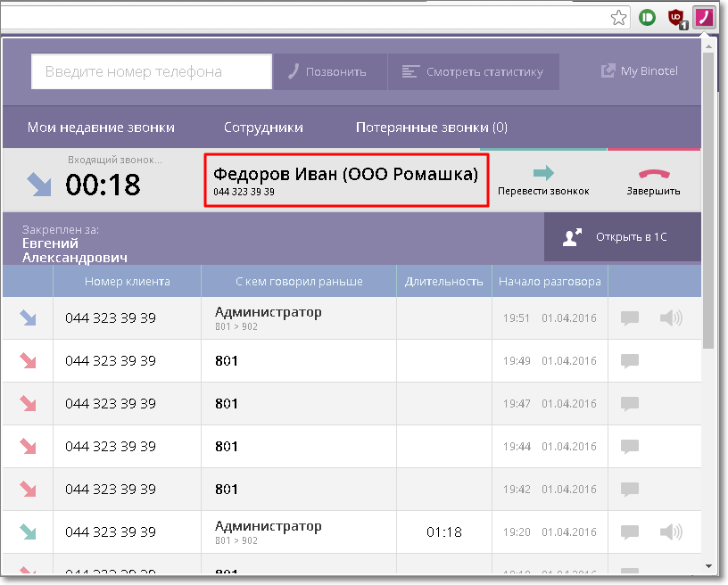This screenshot has width=728, height=585.
Task: Play recording of 19:51 Администратор call
Action: coord(670,318)
